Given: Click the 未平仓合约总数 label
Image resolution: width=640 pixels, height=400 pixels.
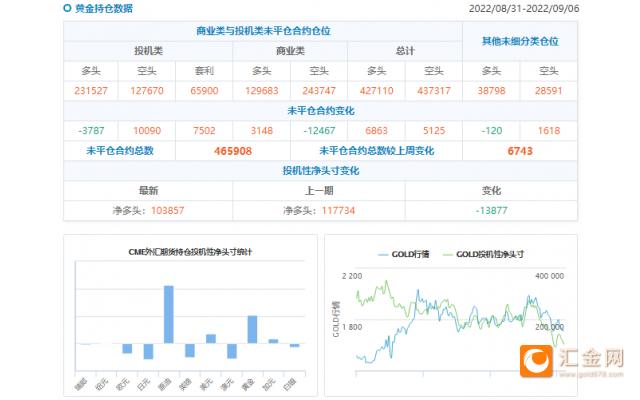Looking at the screenshot, I should (x=120, y=151).
